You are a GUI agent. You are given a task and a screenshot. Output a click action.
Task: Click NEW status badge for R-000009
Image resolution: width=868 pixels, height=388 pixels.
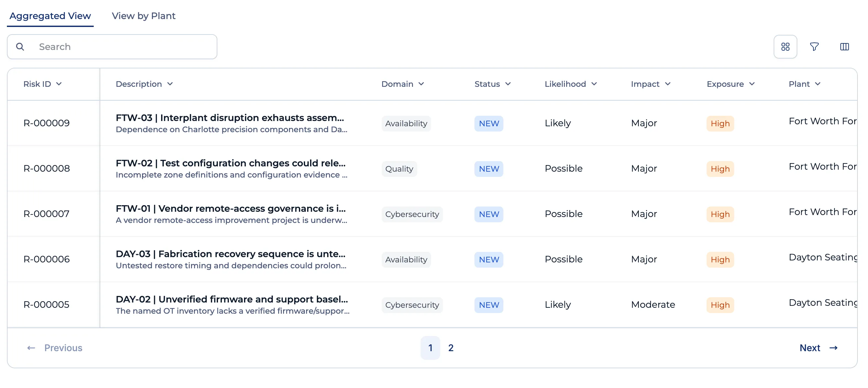pyautogui.click(x=489, y=123)
